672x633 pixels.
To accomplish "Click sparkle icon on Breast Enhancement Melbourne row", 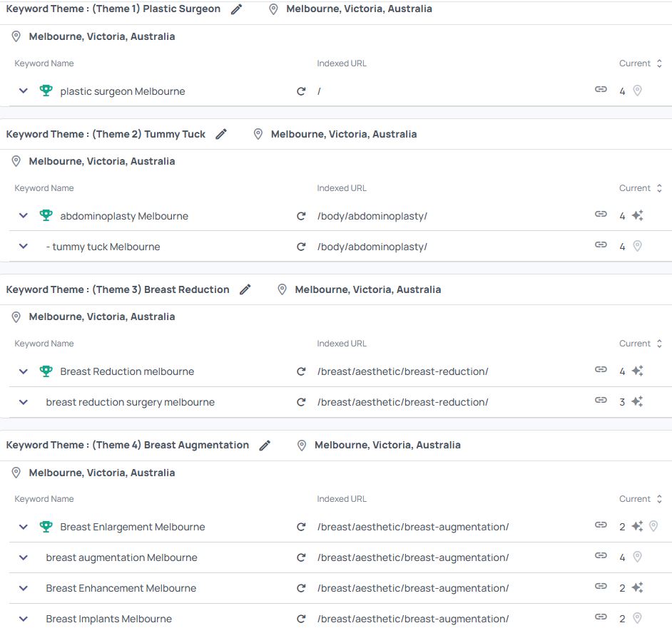I will pos(637,588).
